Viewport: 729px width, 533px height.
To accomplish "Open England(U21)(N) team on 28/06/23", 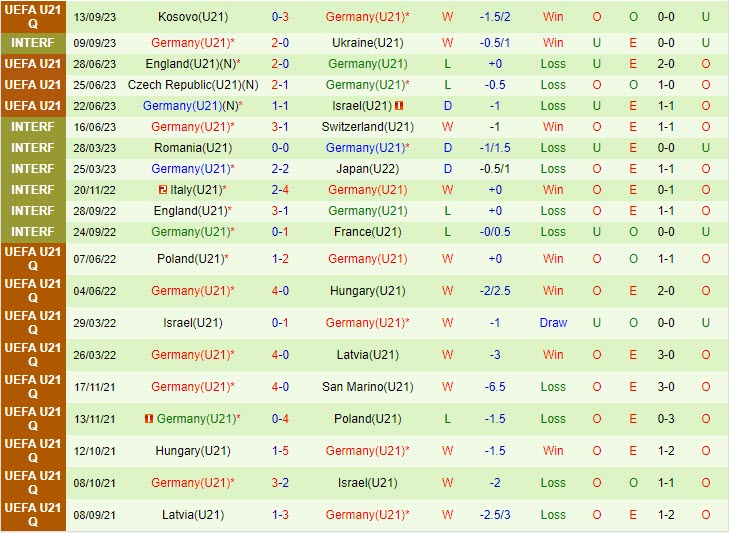I will point(193,64).
